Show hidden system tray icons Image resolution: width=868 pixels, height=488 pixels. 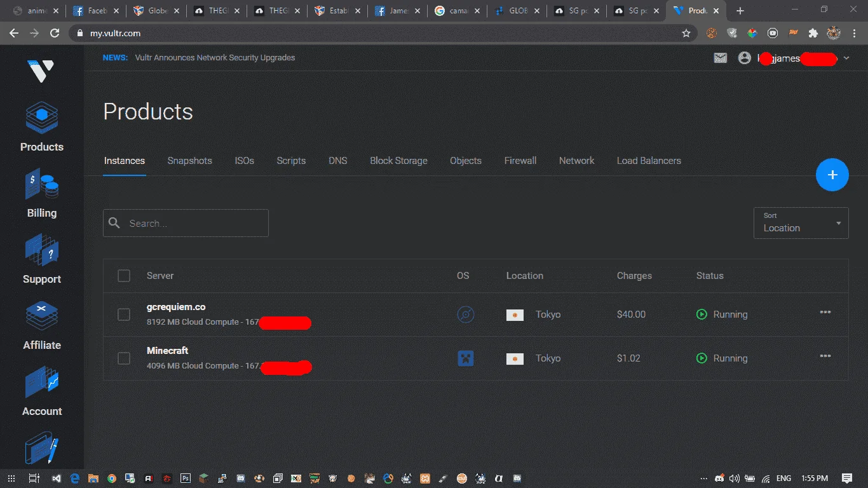tap(703, 478)
